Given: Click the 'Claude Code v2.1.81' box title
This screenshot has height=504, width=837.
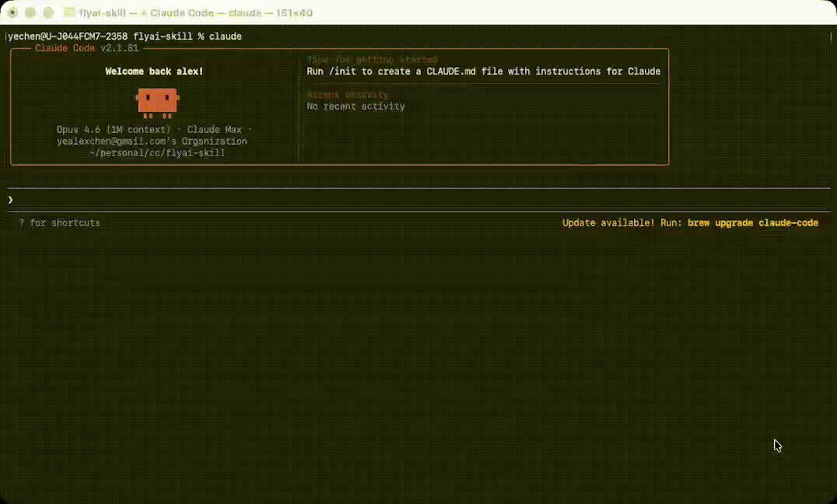Looking at the screenshot, I should point(86,48).
